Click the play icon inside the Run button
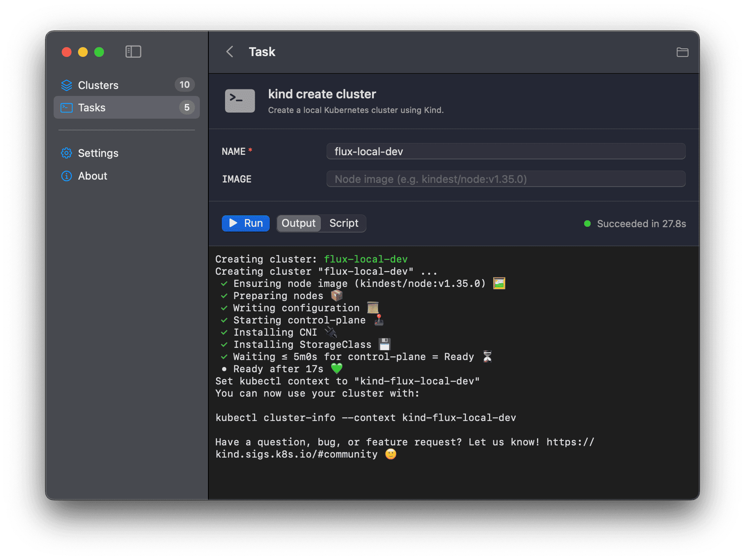 click(x=234, y=223)
